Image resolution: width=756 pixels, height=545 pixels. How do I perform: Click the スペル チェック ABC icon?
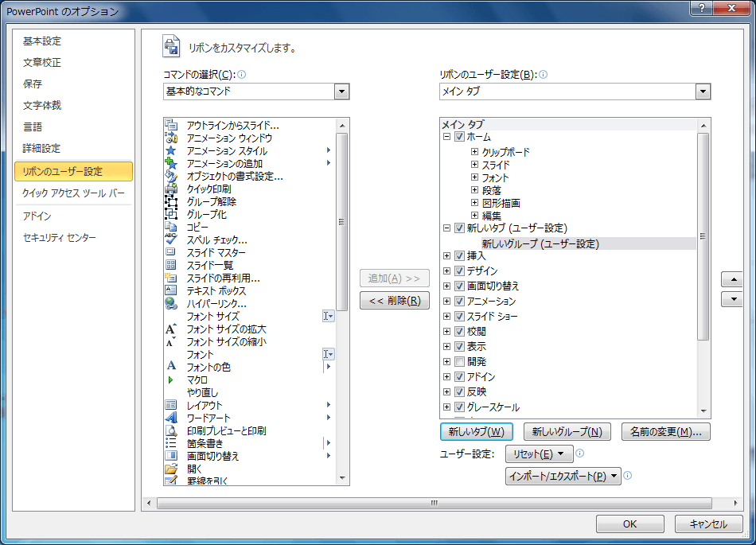point(171,239)
